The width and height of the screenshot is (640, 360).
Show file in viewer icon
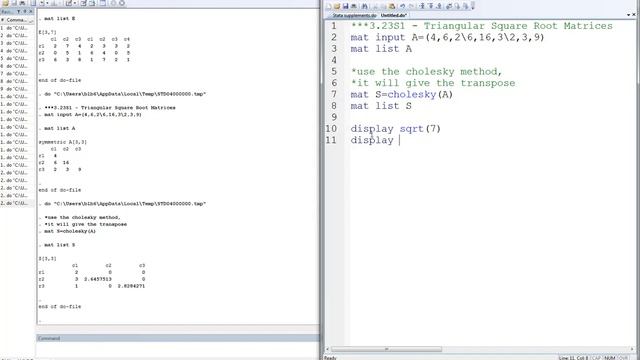click(449, 6)
